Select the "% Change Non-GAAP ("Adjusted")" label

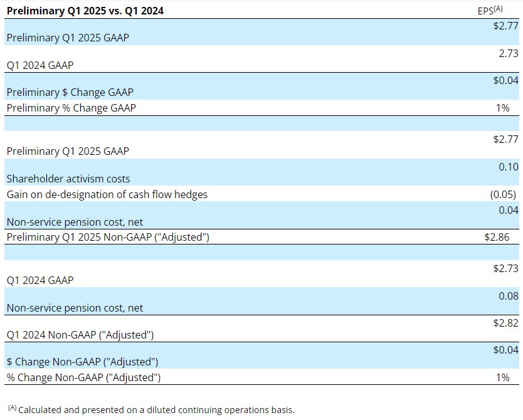tap(84, 377)
